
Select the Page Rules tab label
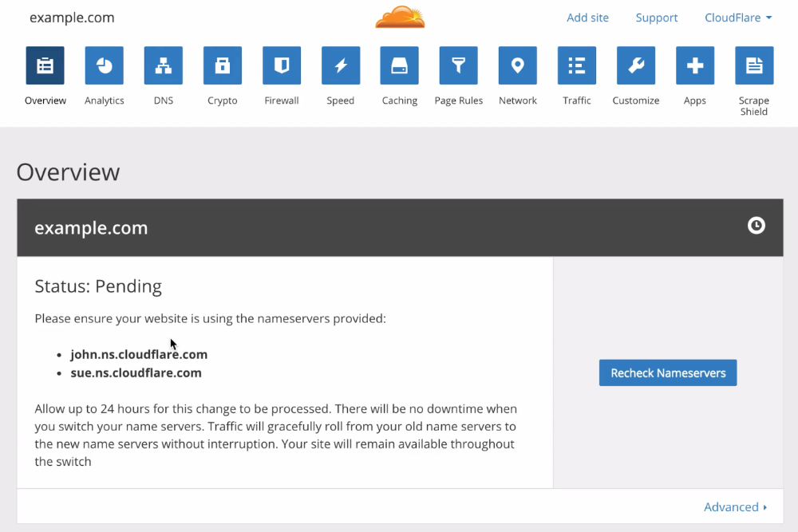pyautogui.click(x=459, y=100)
